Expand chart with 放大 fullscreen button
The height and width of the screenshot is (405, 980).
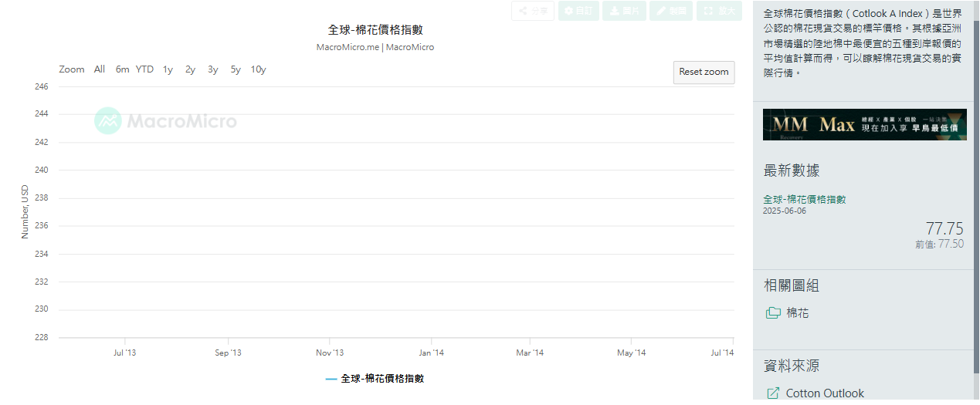coord(718,11)
